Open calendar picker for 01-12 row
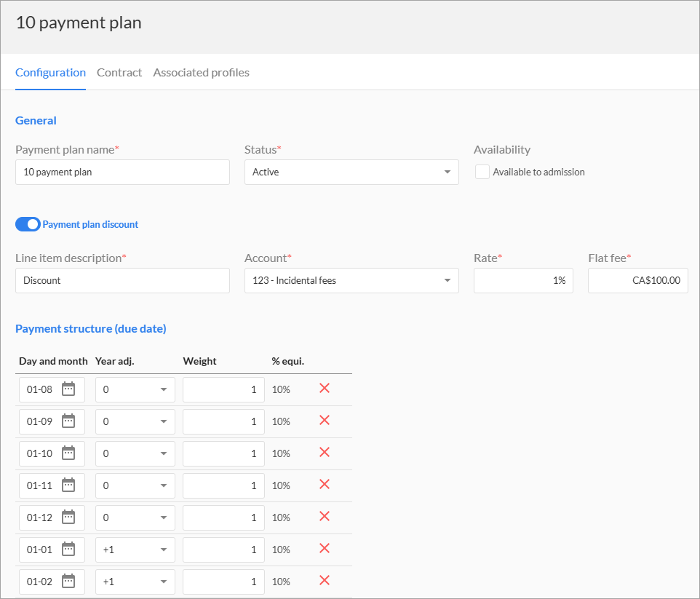This screenshot has height=599, width=700. coord(68,517)
